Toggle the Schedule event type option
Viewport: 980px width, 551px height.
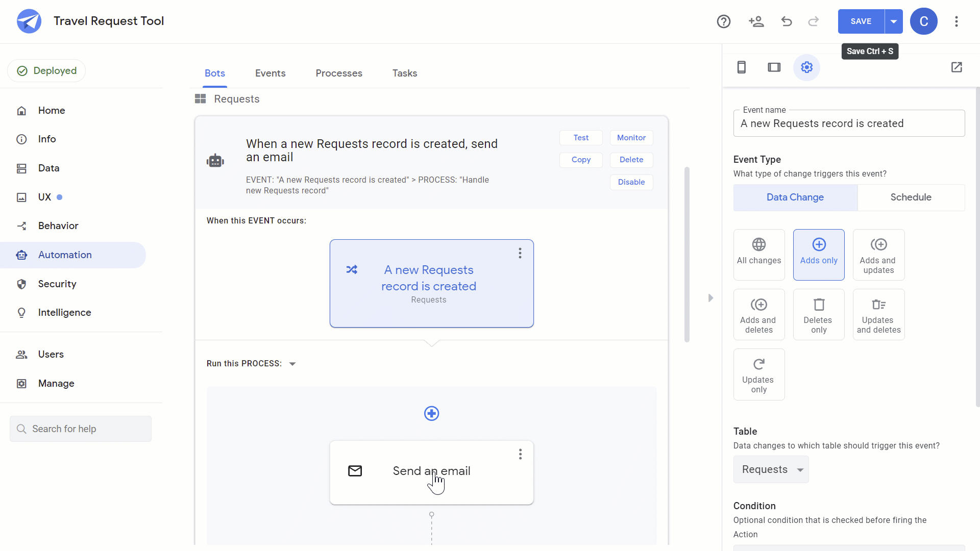pyautogui.click(x=910, y=197)
